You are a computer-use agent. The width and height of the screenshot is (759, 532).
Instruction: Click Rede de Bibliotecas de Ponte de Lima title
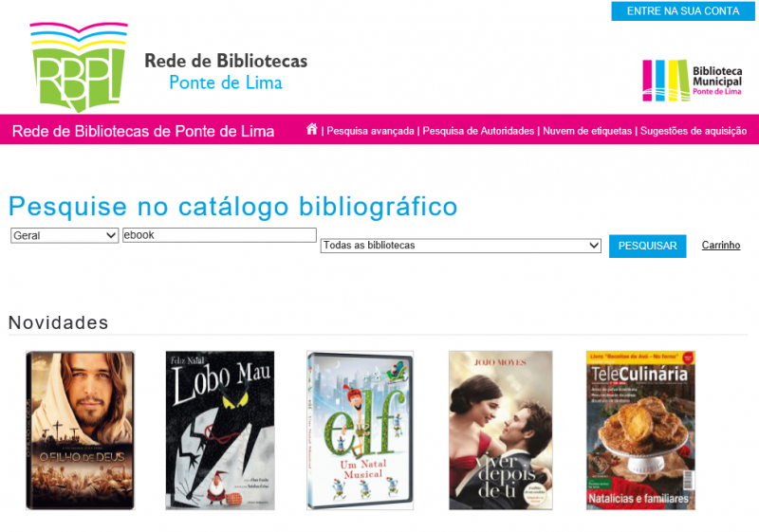click(x=143, y=131)
